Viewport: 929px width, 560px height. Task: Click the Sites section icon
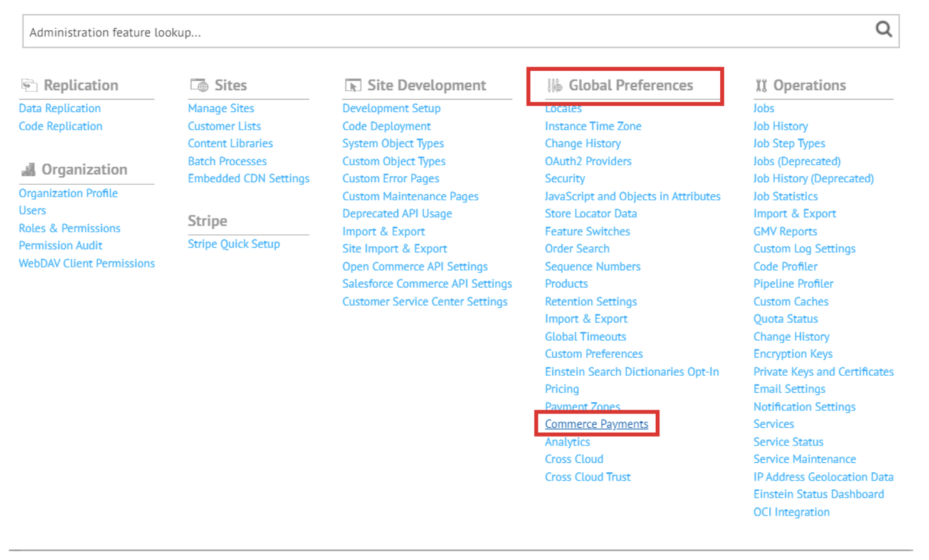[199, 85]
